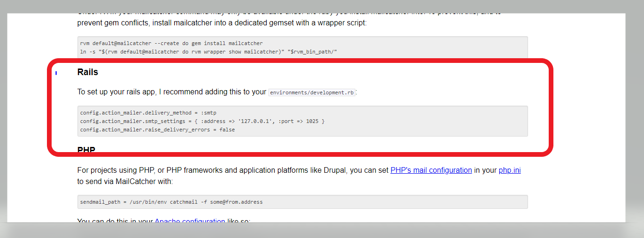Click the "For projects using PHP" paragraph
Screen dimensions: 644x238
tap(299, 176)
